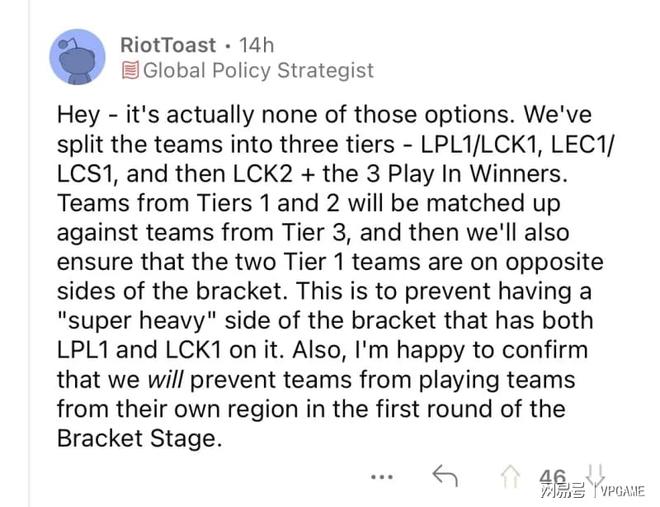Collapse the thread using the left vertical line
The height and width of the screenshot is (507, 660).
tap(29, 253)
